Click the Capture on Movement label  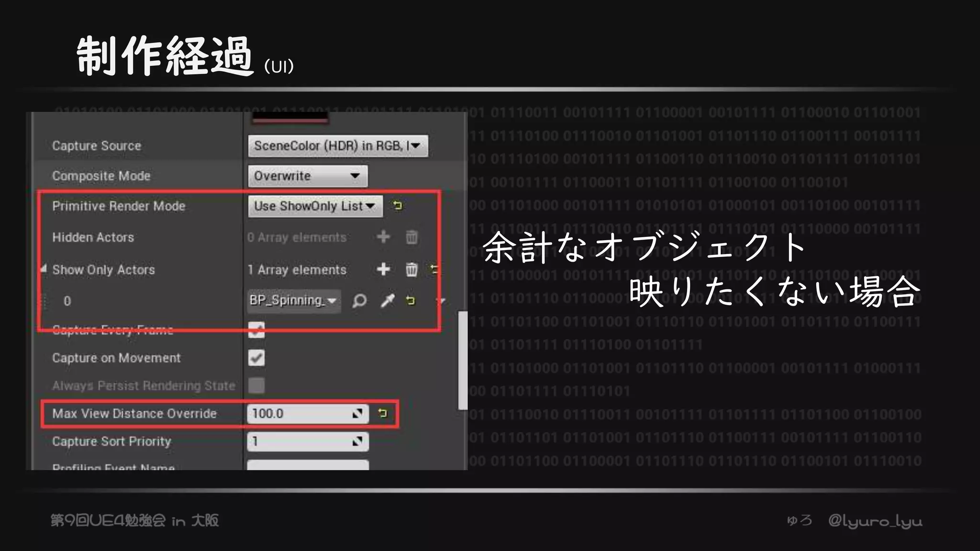(116, 358)
